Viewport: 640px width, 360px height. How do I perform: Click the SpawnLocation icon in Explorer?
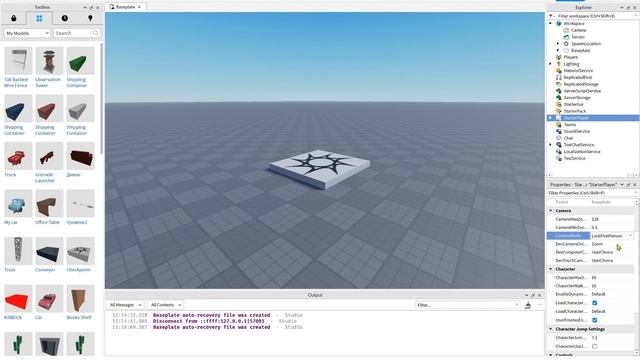click(x=566, y=44)
